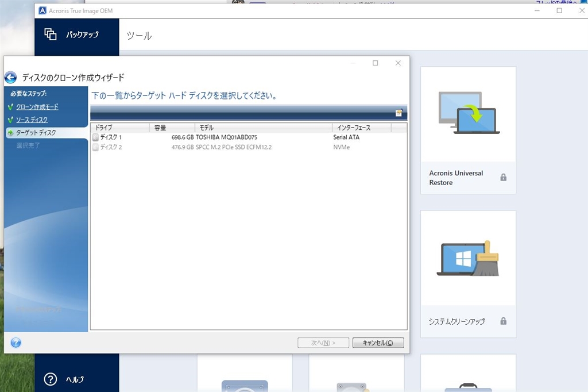The width and height of the screenshot is (588, 392).
Task: Sort by 容量 column header
Action: [x=172, y=128]
